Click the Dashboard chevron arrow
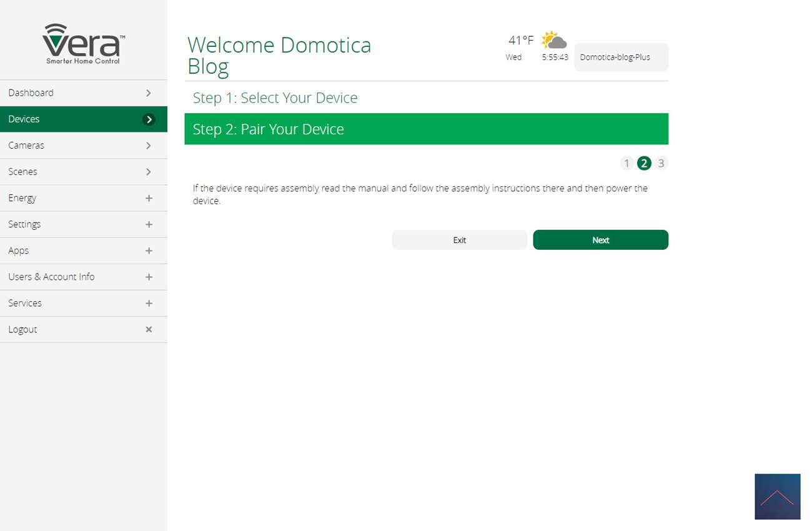The height and width of the screenshot is (531, 812). pos(149,92)
